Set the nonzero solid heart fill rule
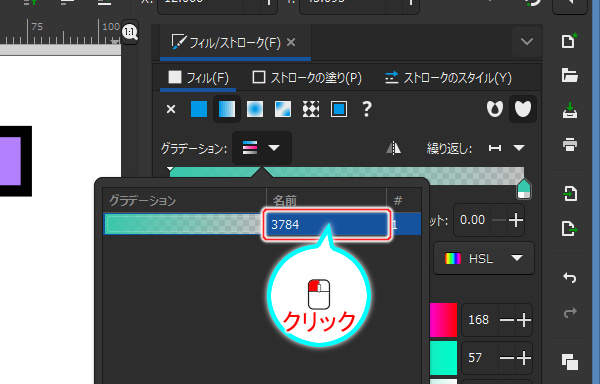 click(x=523, y=109)
